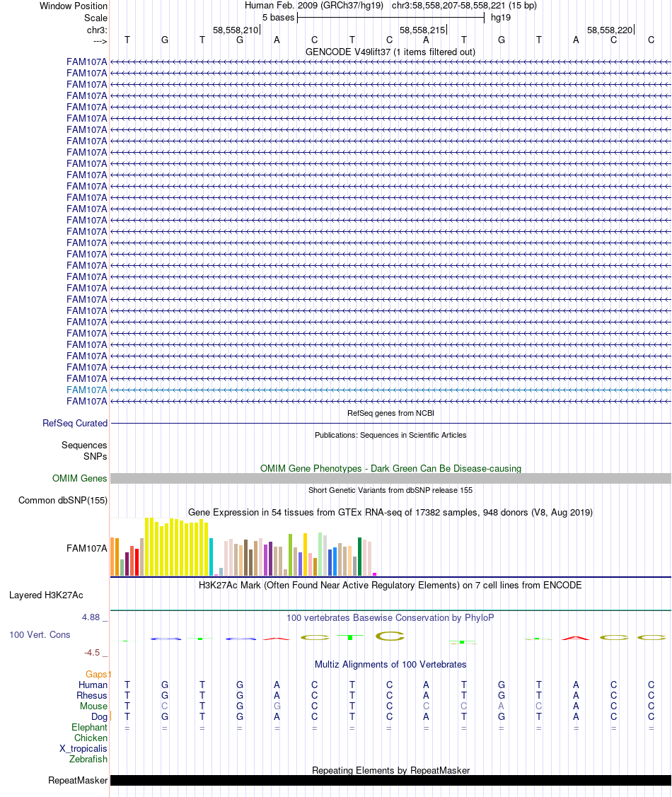Click the cyan bar in the GTEx expression chart
The image size is (672, 797).
tap(211, 557)
